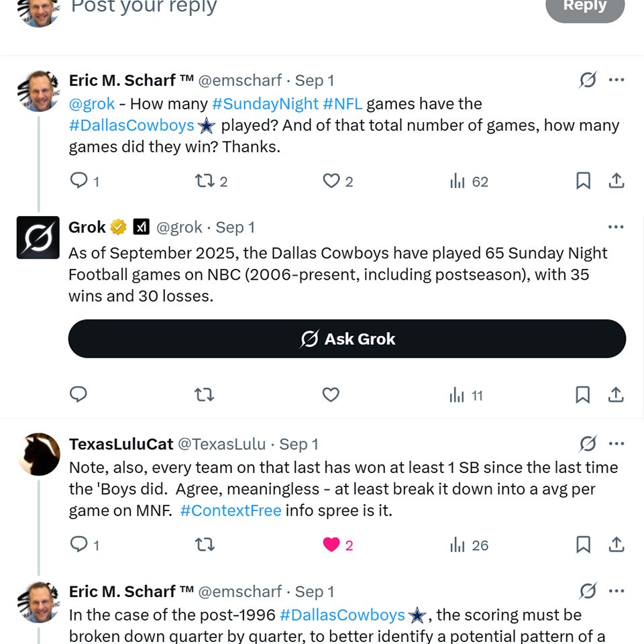This screenshot has height=644, width=644.
Task: Open the #ContextFree hashtag link
Action: point(231,511)
